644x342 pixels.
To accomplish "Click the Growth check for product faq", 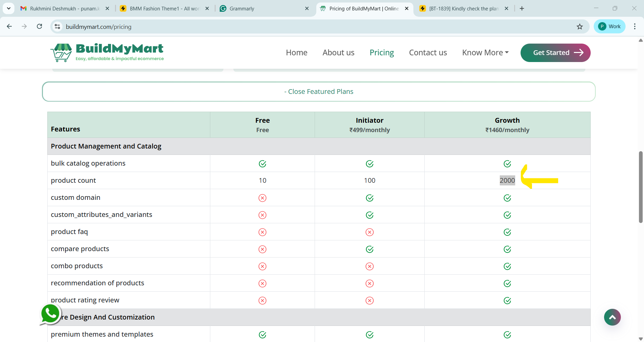I will coord(507,232).
